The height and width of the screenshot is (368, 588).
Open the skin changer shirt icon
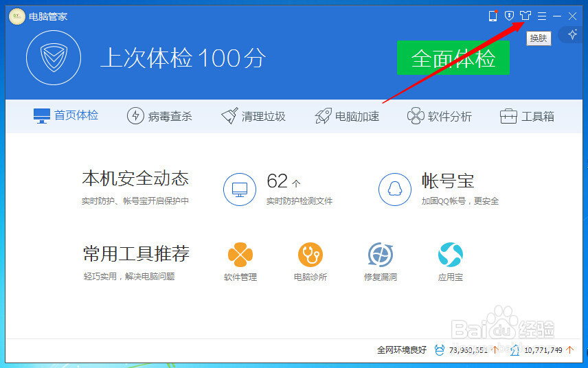(525, 16)
